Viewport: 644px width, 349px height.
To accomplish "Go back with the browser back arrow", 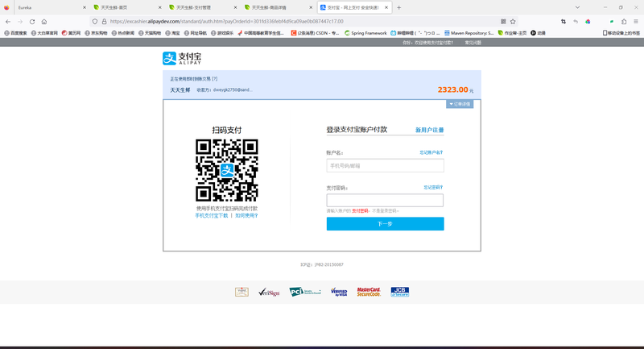I will (x=8, y=22).
